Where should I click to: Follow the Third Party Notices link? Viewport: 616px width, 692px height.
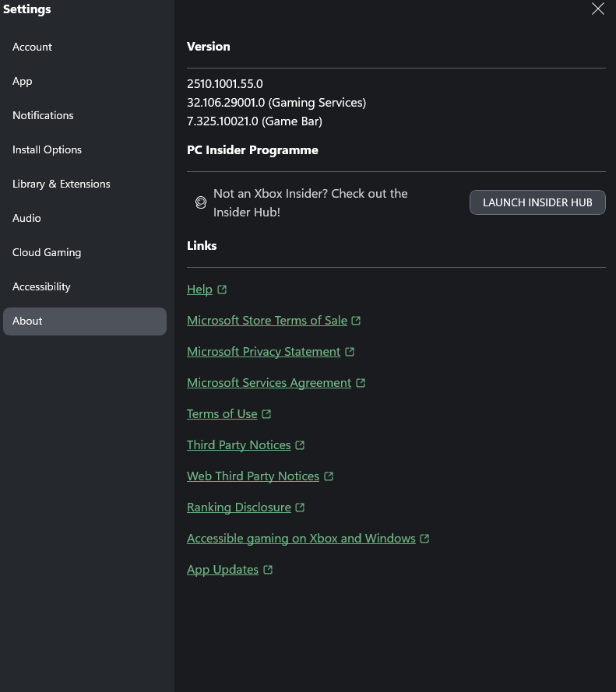click(238, 445)
